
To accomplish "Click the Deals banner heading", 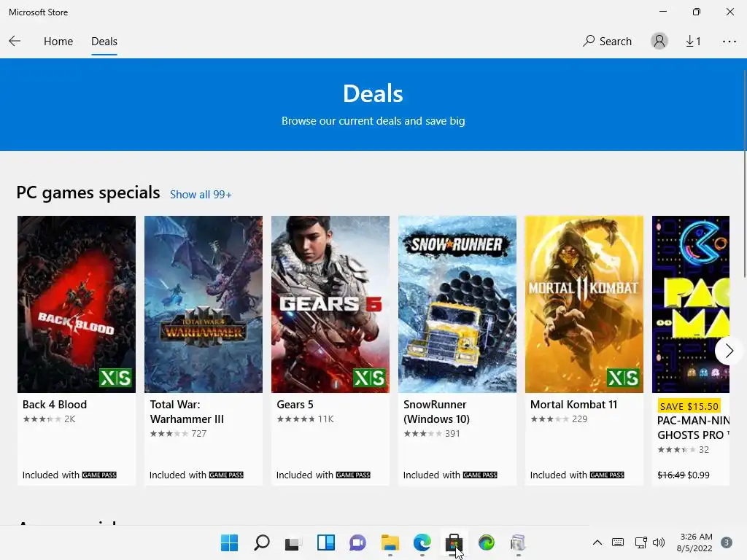I will tap(373, 93).
